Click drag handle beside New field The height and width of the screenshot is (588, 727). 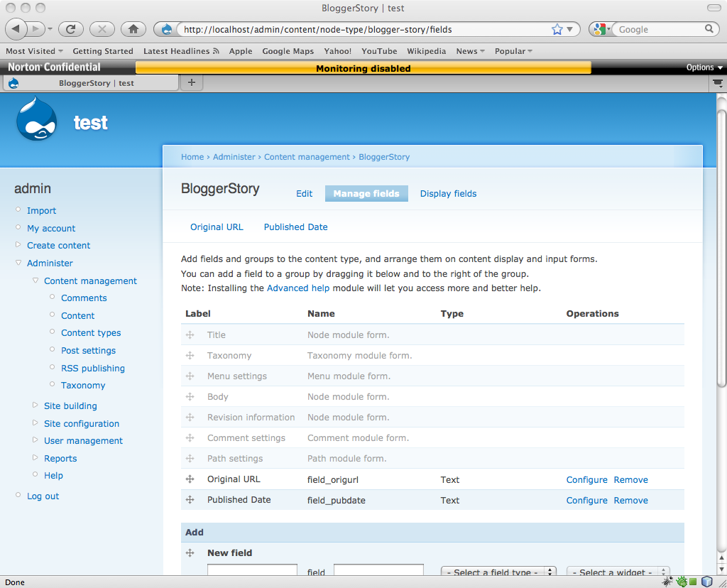pos(190,552)
